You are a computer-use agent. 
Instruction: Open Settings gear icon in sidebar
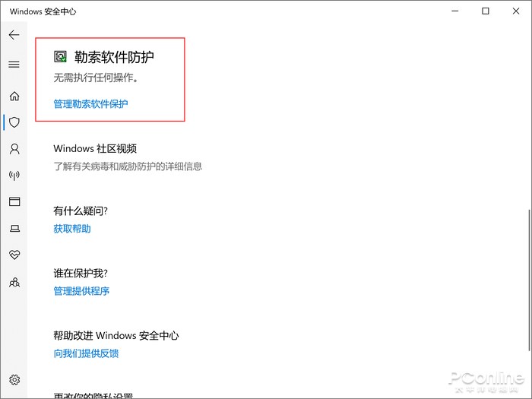click(x=14, y=379)
